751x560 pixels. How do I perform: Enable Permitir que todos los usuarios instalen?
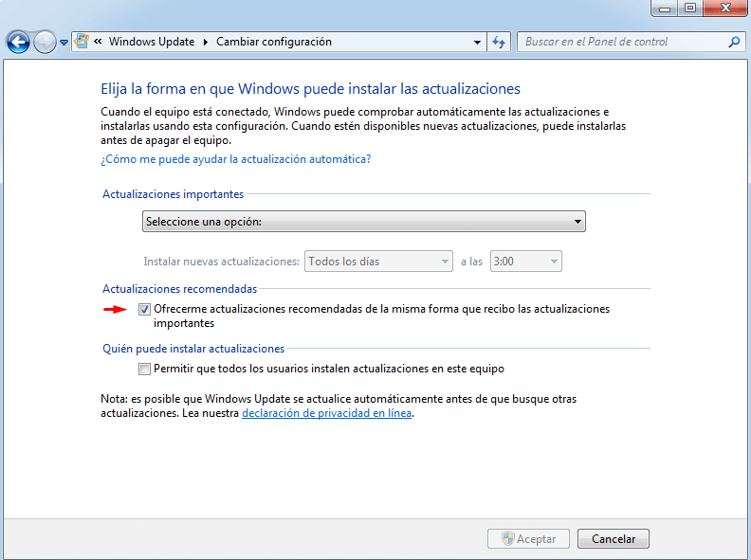(144, 369)
